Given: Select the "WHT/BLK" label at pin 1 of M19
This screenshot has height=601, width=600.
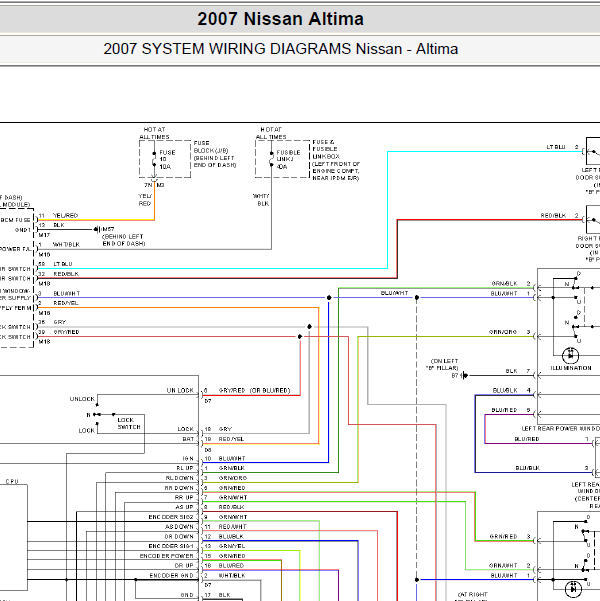Looking at the screenshot, I should click(x=66, y=245).
